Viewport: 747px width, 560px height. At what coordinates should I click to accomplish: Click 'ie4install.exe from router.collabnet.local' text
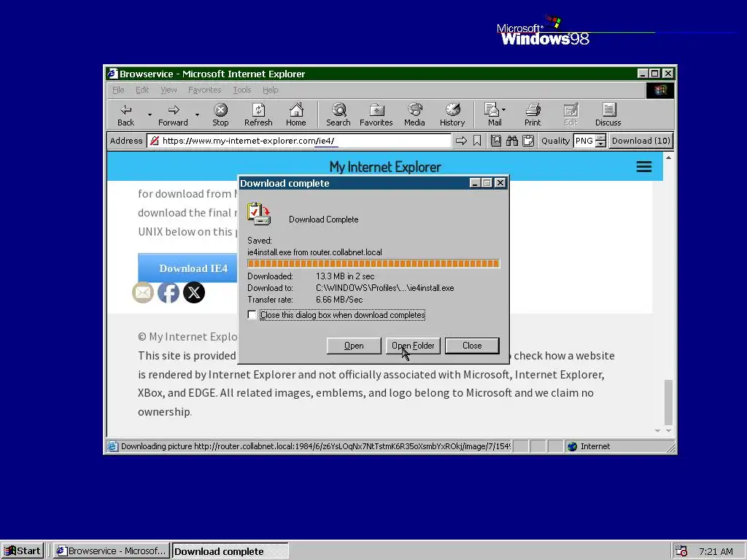tap(314, 252)
